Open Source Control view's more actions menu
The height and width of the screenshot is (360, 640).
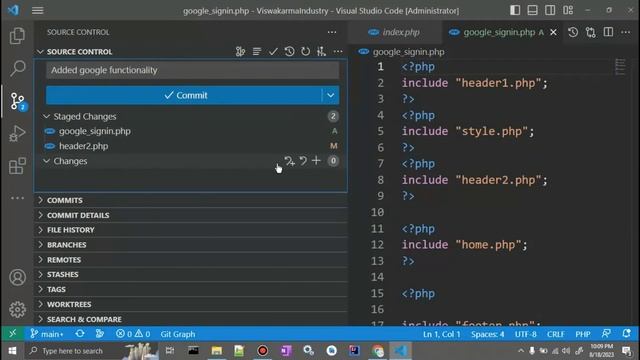(x=332, y=32)
